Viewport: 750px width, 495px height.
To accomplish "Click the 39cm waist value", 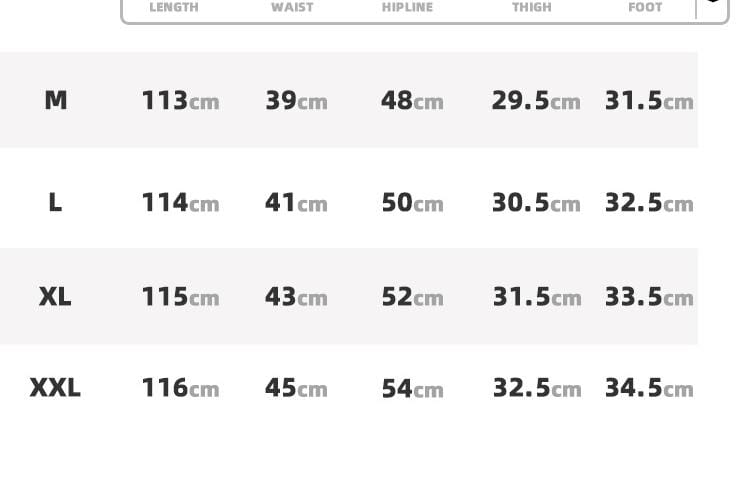I will [x=296, y=101].
